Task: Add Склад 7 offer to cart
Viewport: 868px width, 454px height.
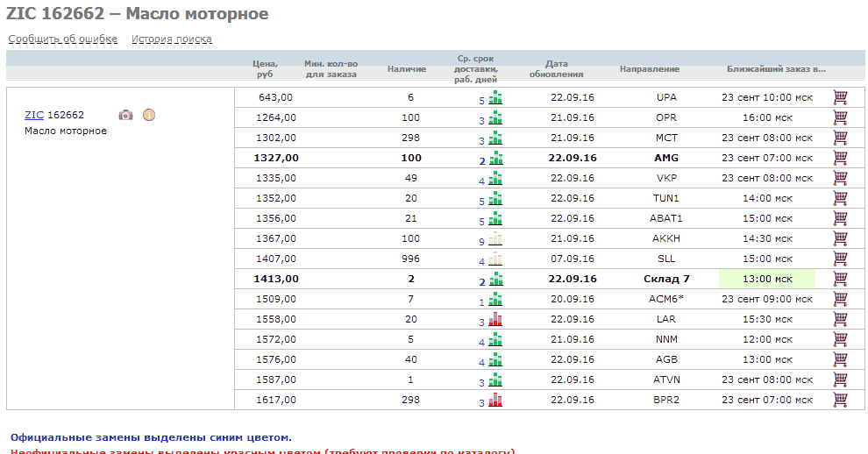Action: pos(840,279)
